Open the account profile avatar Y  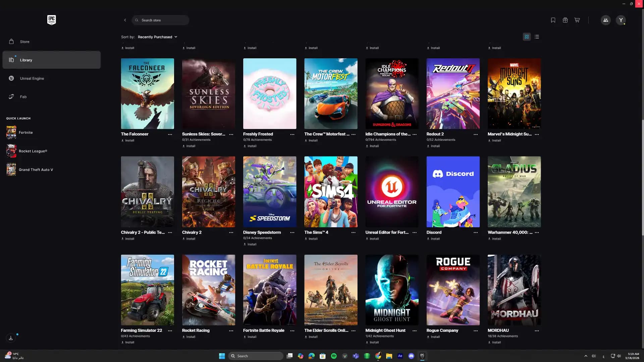pos(621,20)
